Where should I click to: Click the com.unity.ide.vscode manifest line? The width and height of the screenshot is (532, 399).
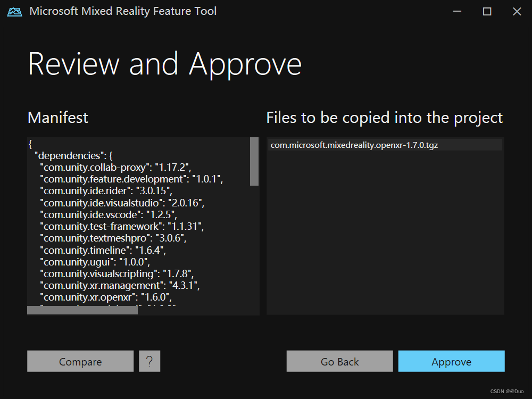[x=109, y=215]
